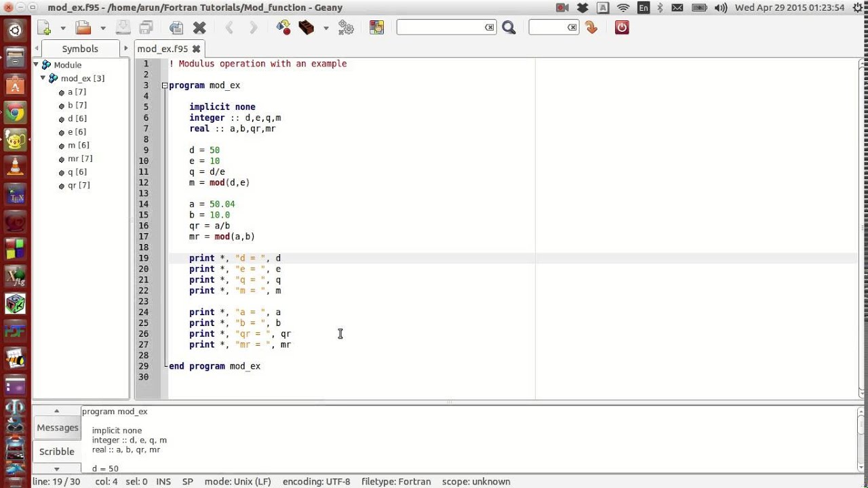Collapse the Module tree node
This screenshot has height=488, width=868.
[37, 65]
